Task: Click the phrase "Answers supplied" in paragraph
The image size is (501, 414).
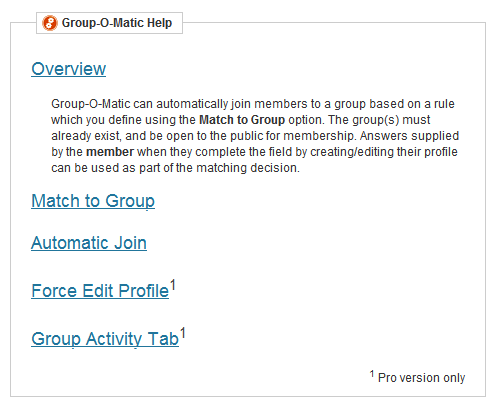Action: tap(409, 136)
